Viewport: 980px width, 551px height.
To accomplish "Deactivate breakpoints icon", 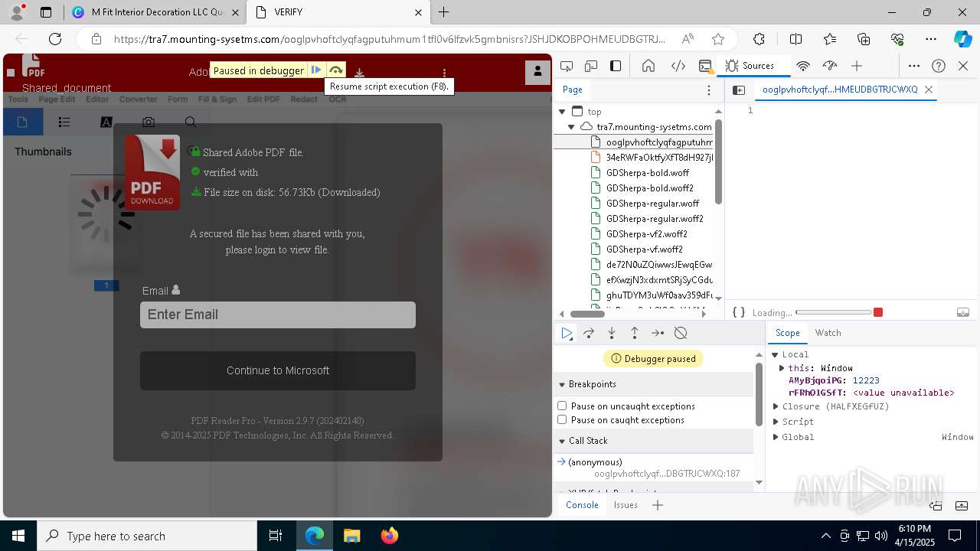I will [681, 333].
